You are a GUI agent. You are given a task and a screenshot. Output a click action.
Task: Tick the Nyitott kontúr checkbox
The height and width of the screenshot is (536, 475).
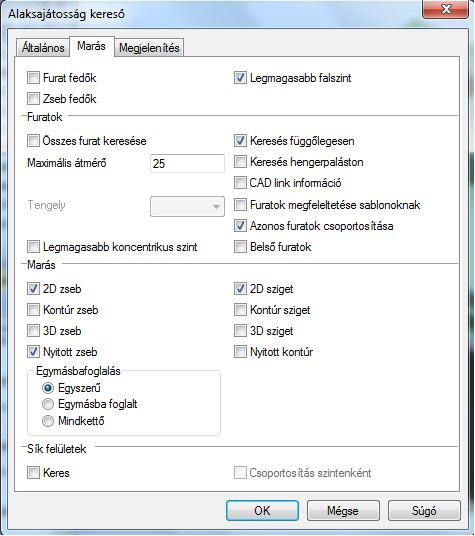click(240, 351)
